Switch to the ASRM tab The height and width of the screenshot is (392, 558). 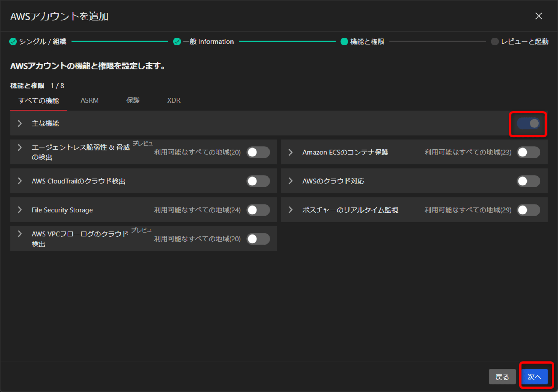[x=90, y=100]
